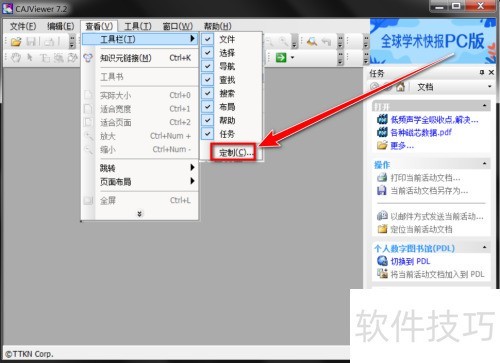Click the pin icon of the task pane
Screen dimensions: 500x363
[482, 72]
